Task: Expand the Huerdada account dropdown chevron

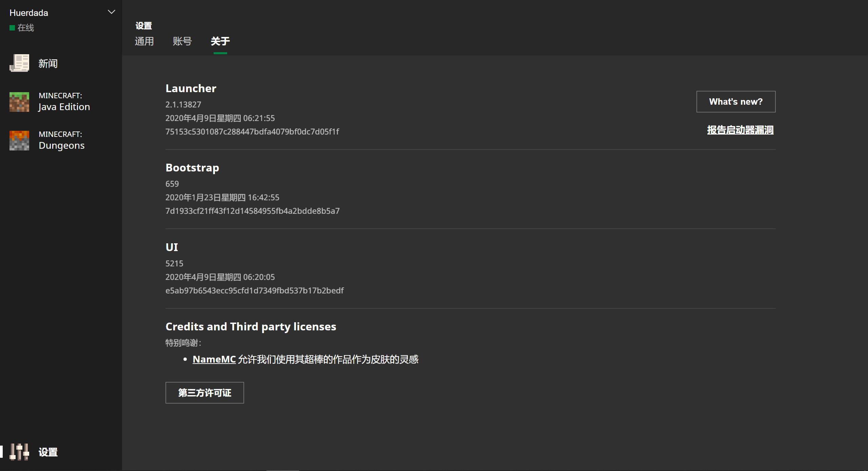Action: point(111,12)
